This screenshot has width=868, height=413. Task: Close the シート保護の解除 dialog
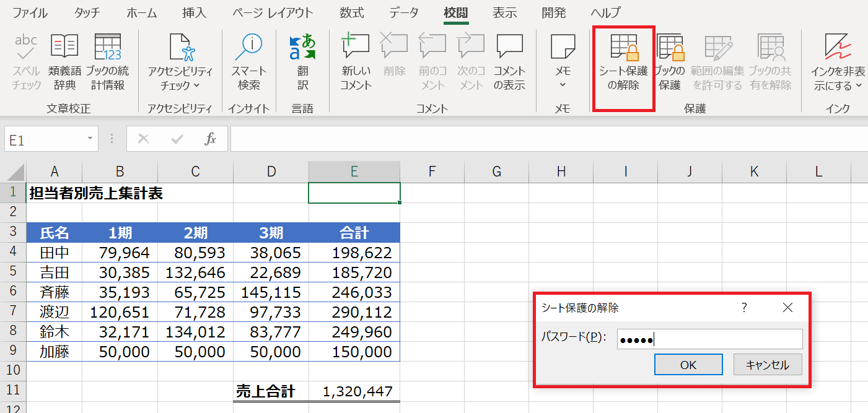tap(787, 308)
